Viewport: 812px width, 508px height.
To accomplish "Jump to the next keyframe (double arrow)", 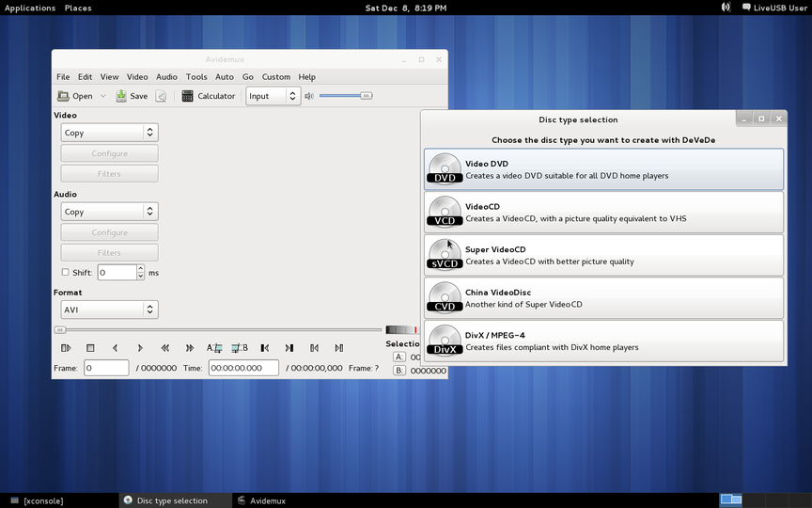I will click(x=190, y=348).
